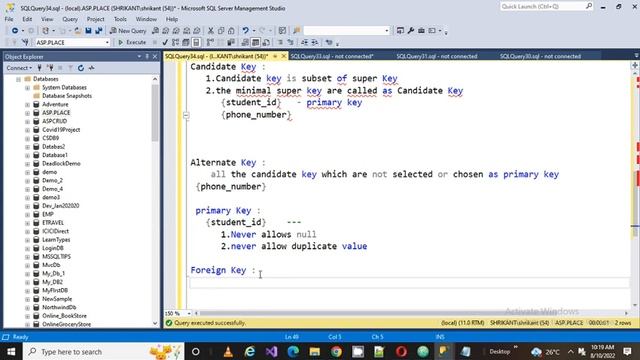Select the LoginDB database item
Viewport: 640px width, 360px height.
(53, 248)
